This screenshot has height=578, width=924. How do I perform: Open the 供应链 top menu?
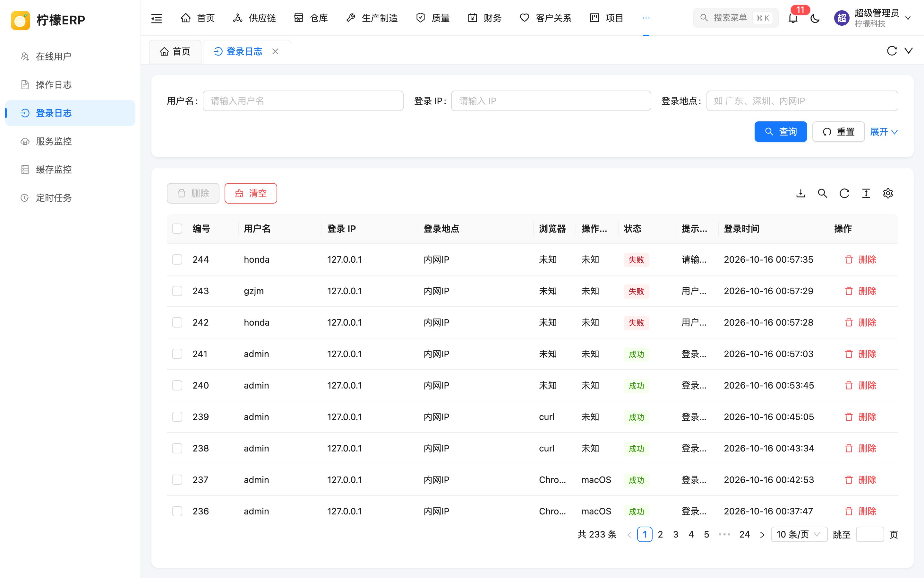(254, 18)
